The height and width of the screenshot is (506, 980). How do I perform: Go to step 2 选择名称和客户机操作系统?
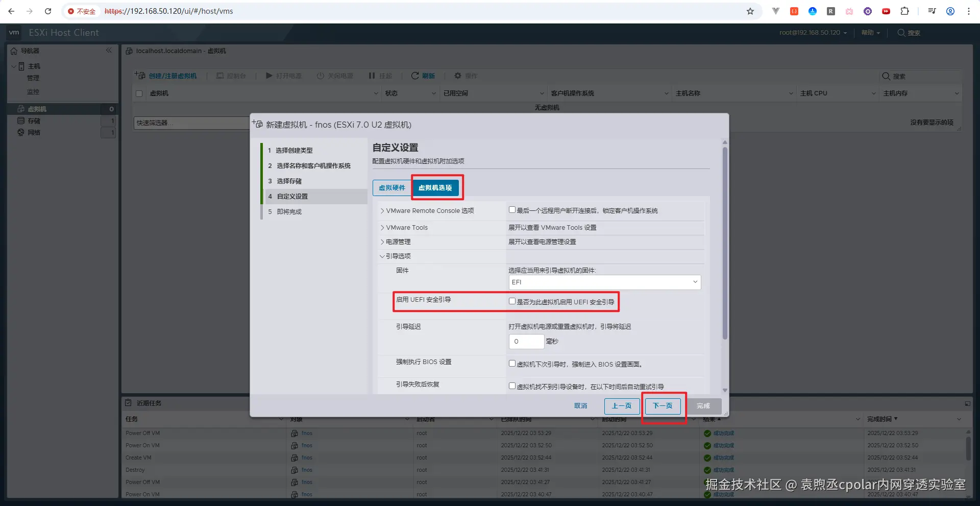[x=309, y=166]
